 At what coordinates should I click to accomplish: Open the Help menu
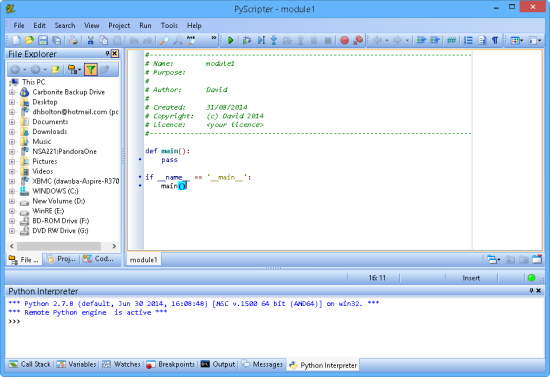pyautogui.click(x=194, y=25)
